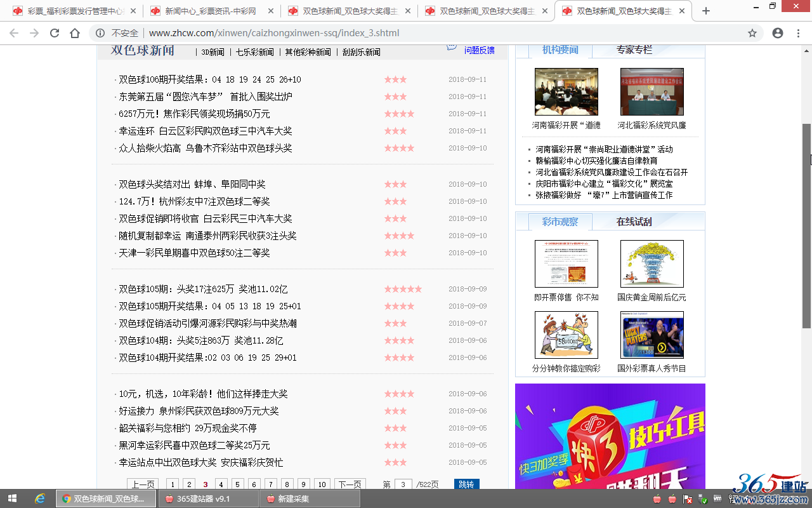The height and width of the screenshot is (508, 812).
Task: Open 赣榆福彩中心切实强化廉洁自律教育 link
Action: coord(596,161)
